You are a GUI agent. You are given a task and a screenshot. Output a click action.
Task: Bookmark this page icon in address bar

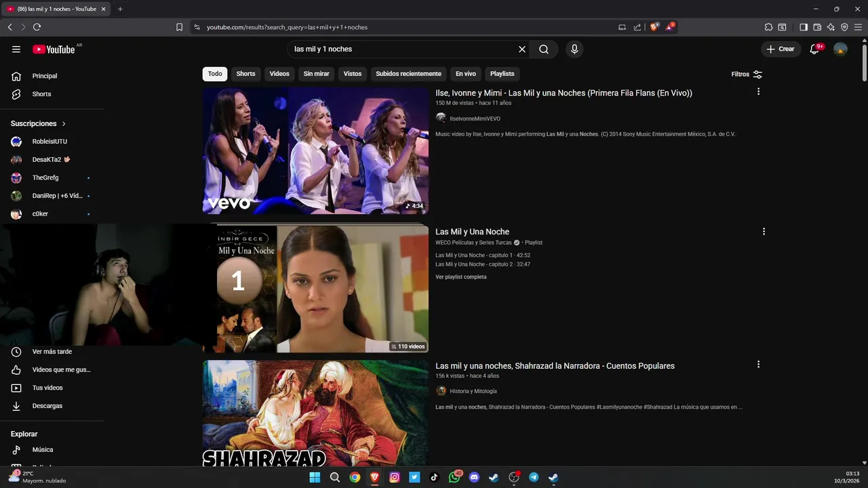pos(179,27)
